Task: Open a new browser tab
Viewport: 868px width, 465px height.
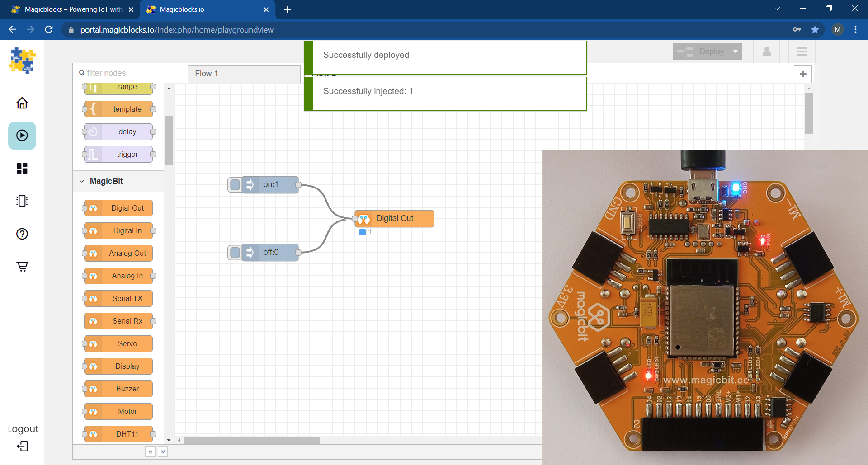Action: pyautogui.click(x=288, y=9)
